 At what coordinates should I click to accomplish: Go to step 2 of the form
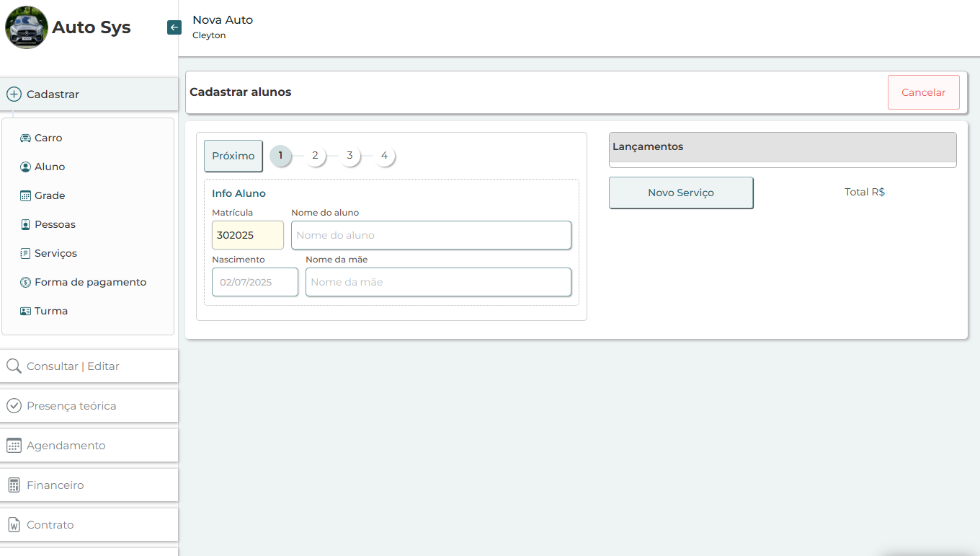(315, 156)
